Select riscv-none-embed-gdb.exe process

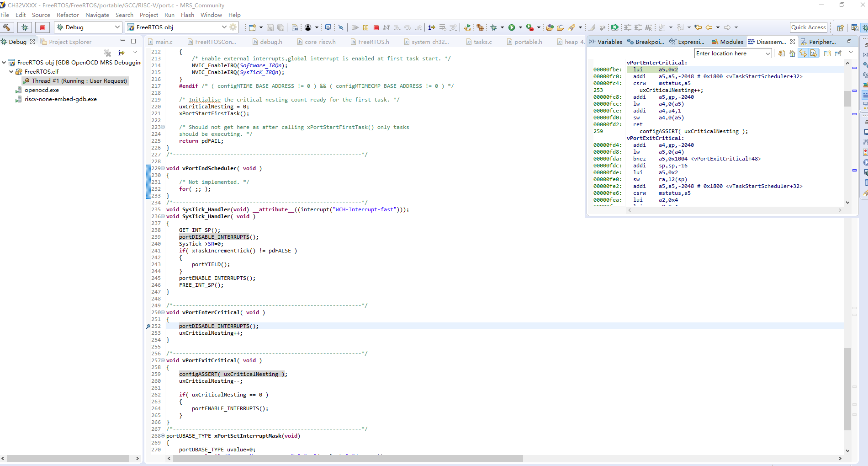click(x=56, y=99)
